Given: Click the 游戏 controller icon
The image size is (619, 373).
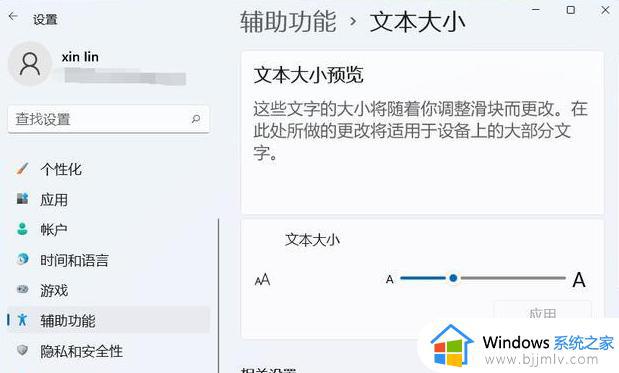Looking at the screenshot, I should point(23,289).
